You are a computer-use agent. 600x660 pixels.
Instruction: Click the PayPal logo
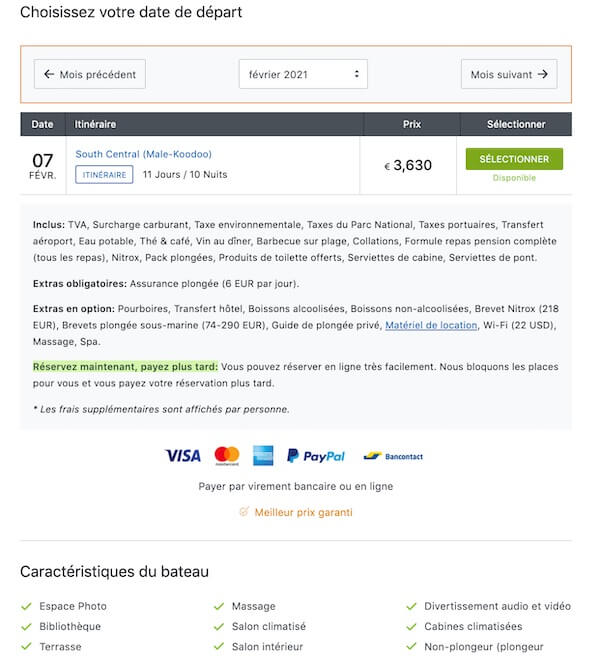[x=316, y=456]
